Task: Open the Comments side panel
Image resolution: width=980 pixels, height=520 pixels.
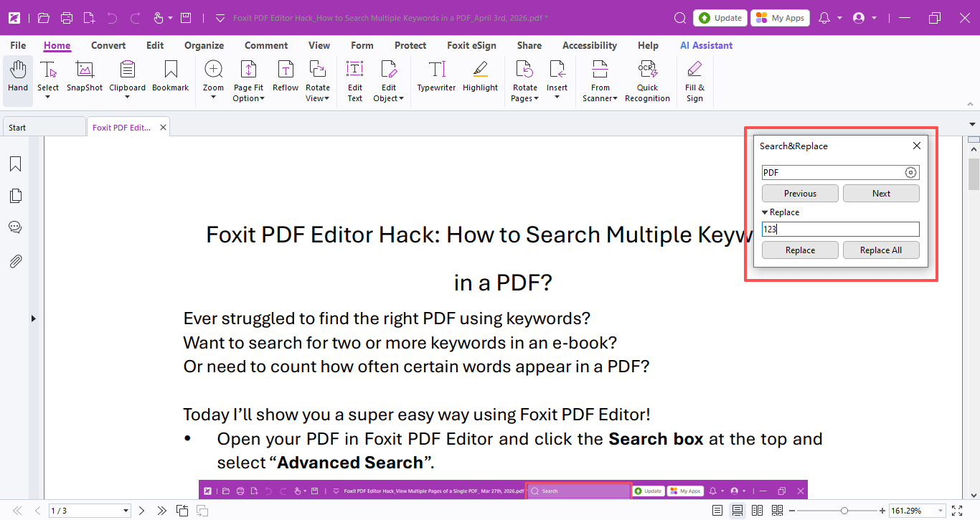Action: (15, 227)
